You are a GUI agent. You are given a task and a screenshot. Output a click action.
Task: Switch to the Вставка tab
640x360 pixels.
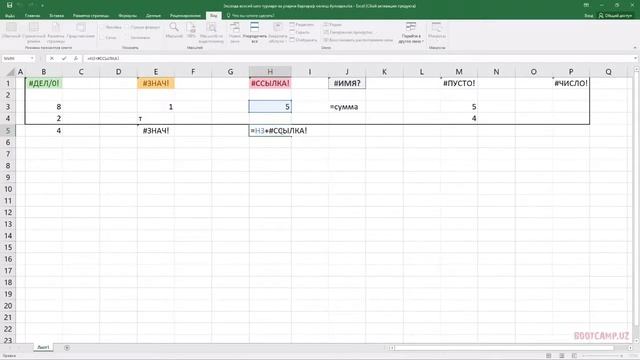56,16
